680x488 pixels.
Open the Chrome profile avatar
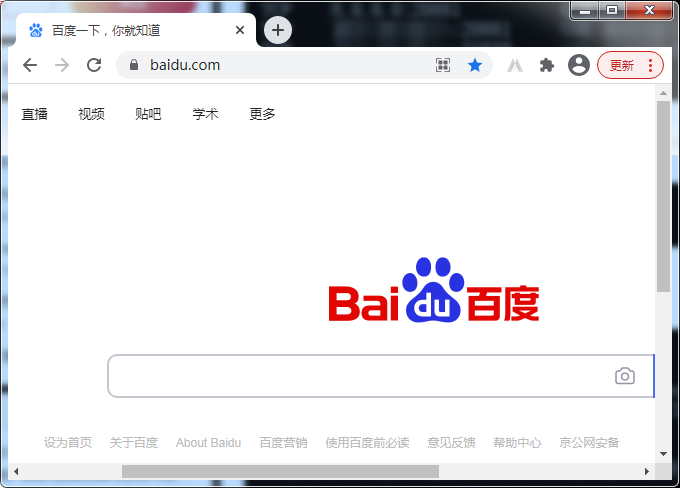[579, 65]
